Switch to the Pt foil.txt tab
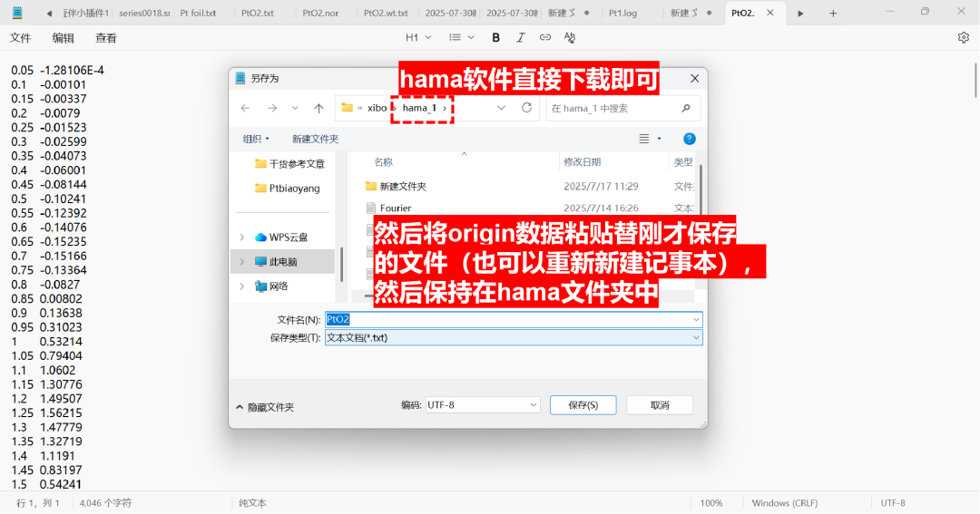 (x=198, y=13)
